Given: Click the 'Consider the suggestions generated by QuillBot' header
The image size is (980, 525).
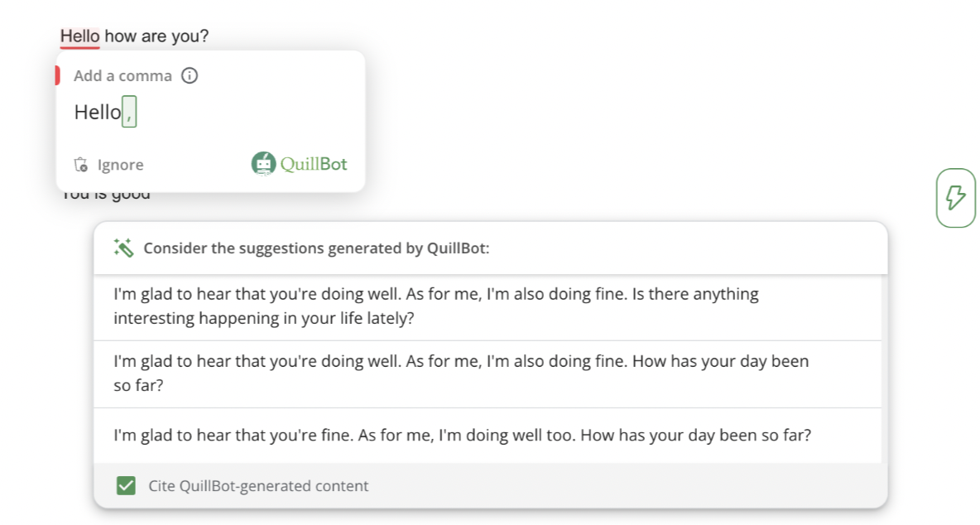Looking at the screenshot, I should point(316,248).
